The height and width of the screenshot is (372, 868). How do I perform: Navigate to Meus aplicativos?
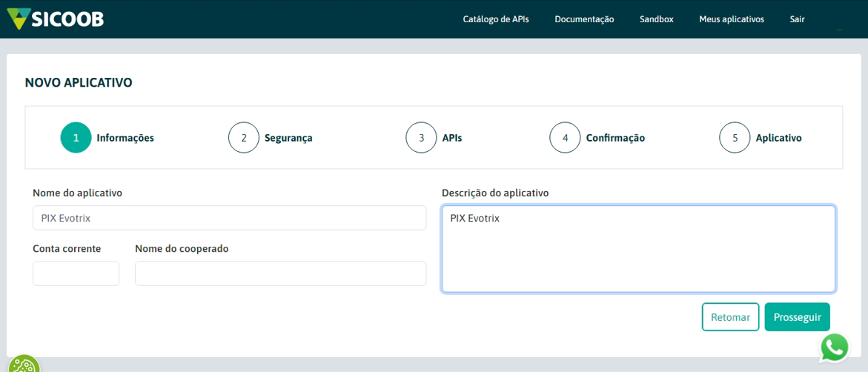pos(731,19)
